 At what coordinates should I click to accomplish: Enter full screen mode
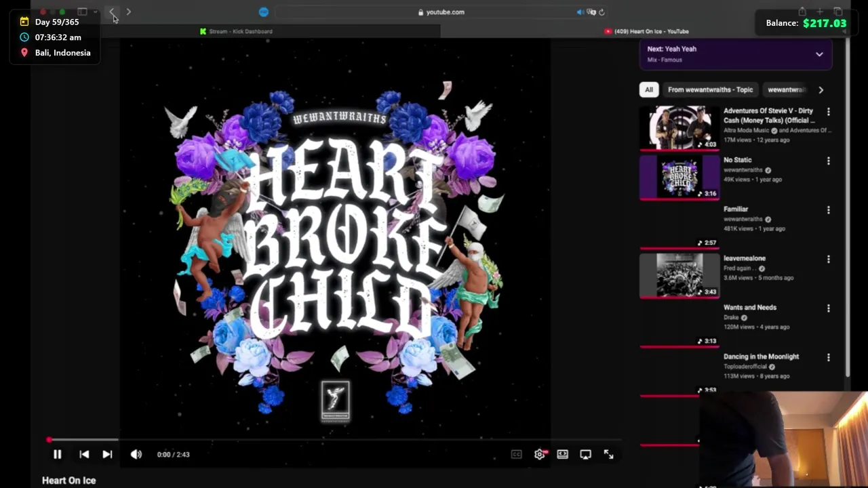(x=609, y=455)
